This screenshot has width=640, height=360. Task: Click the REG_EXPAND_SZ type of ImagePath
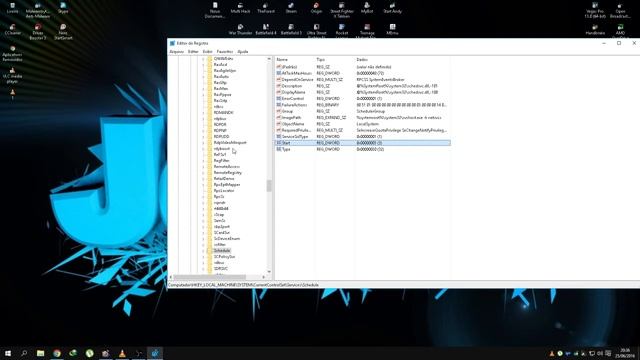pyautogui.click(x=331, y=118)
